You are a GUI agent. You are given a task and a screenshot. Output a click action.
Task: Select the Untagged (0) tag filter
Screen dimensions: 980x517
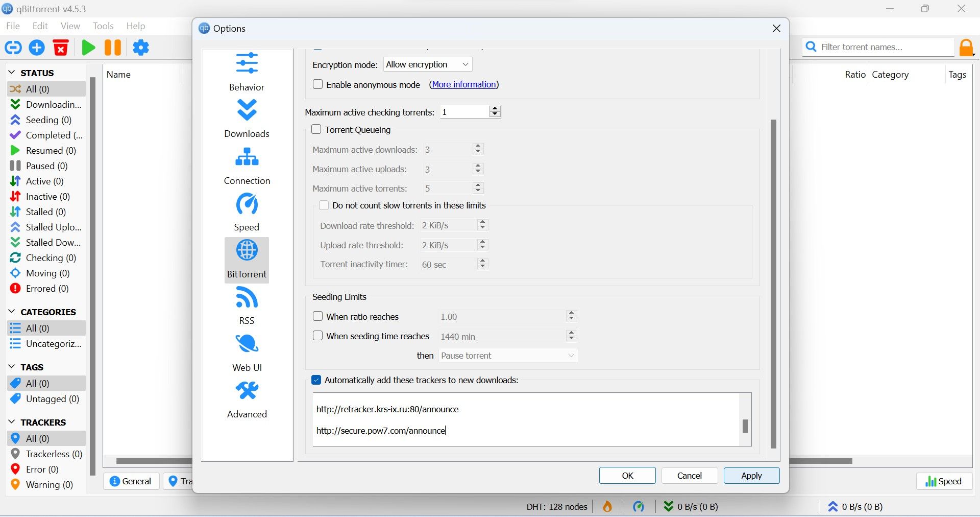coord(46,398)
